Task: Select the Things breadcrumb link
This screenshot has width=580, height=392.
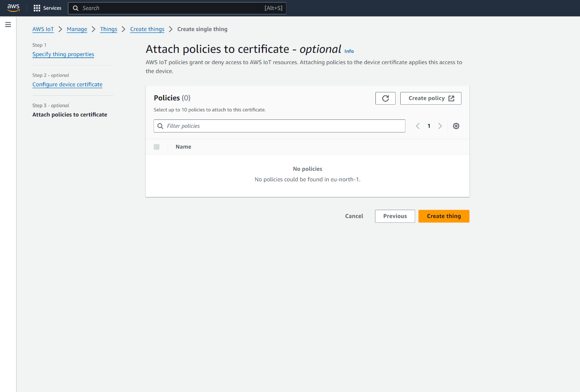Action: coord(108,29)
